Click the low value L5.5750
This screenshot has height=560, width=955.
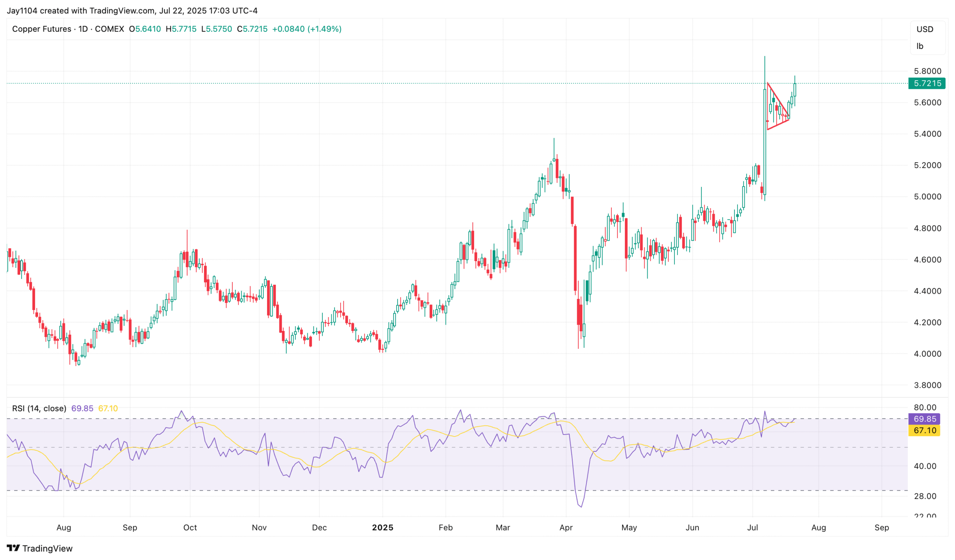click(216, 29)
